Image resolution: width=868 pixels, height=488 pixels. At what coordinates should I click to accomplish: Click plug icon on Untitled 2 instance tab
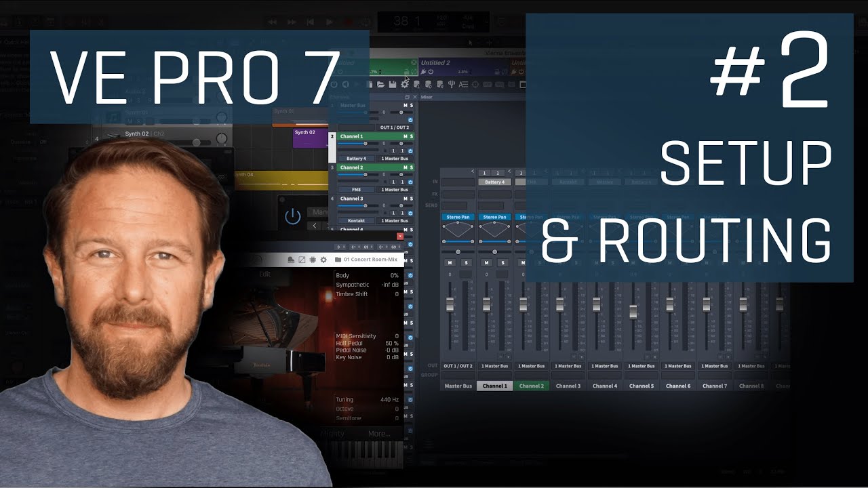pyautogui.click(x=423, y=71)
